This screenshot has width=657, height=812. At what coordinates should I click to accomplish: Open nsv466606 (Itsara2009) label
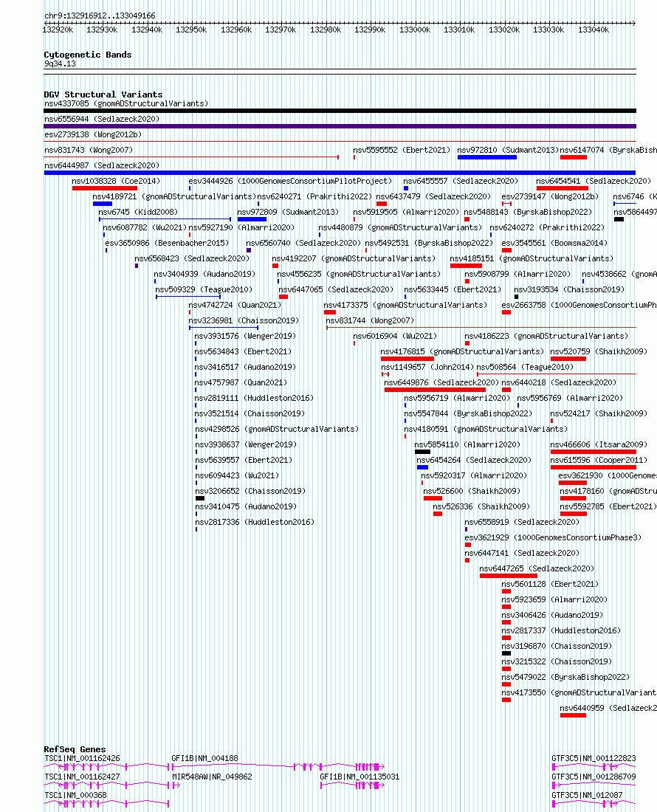599,445
